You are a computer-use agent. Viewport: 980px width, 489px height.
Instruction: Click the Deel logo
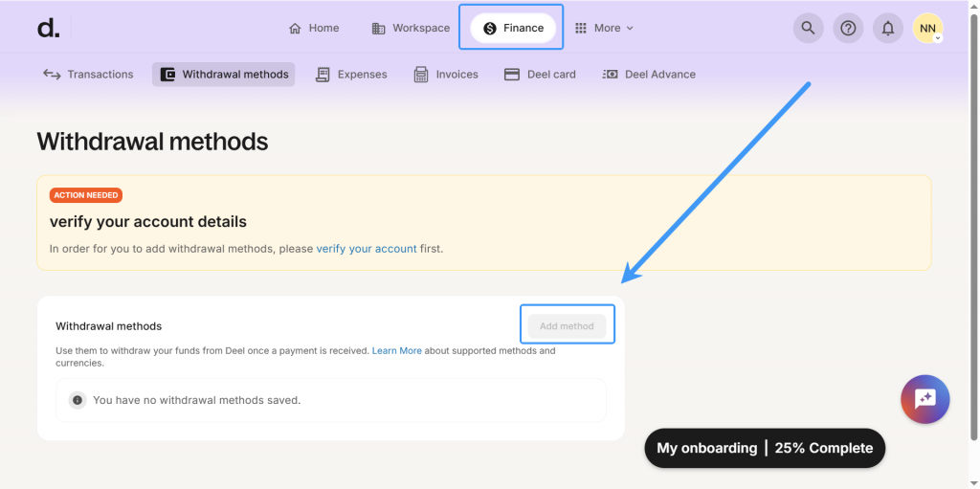[x=48, y=29]
